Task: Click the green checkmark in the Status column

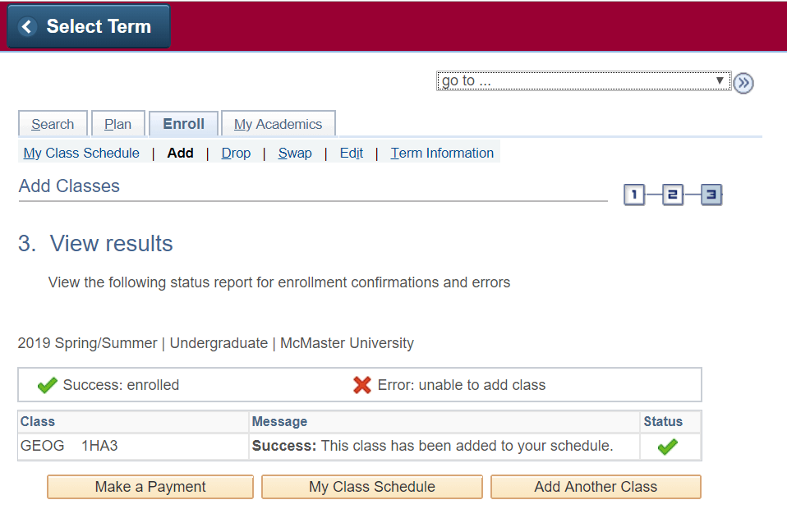Action: [x=668, y=447]
